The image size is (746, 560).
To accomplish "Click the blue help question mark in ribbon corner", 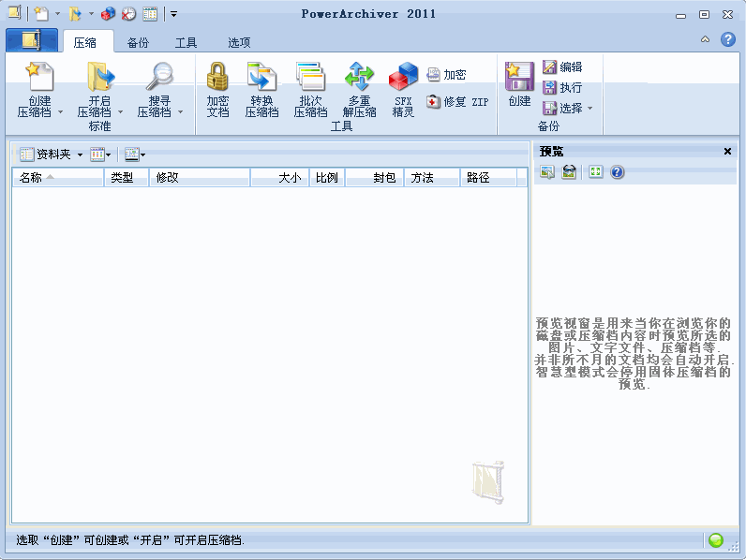I will (728, 39).
